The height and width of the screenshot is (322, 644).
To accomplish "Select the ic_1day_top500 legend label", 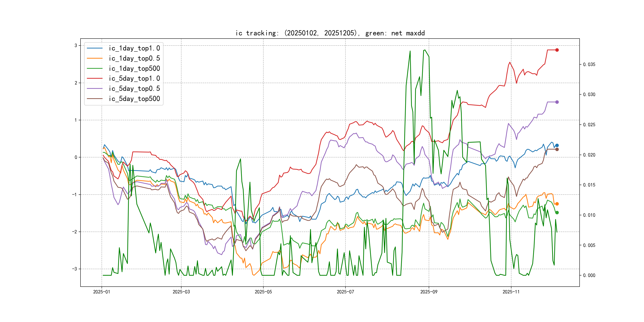I will pyautogui.click(x=134, y=69).
